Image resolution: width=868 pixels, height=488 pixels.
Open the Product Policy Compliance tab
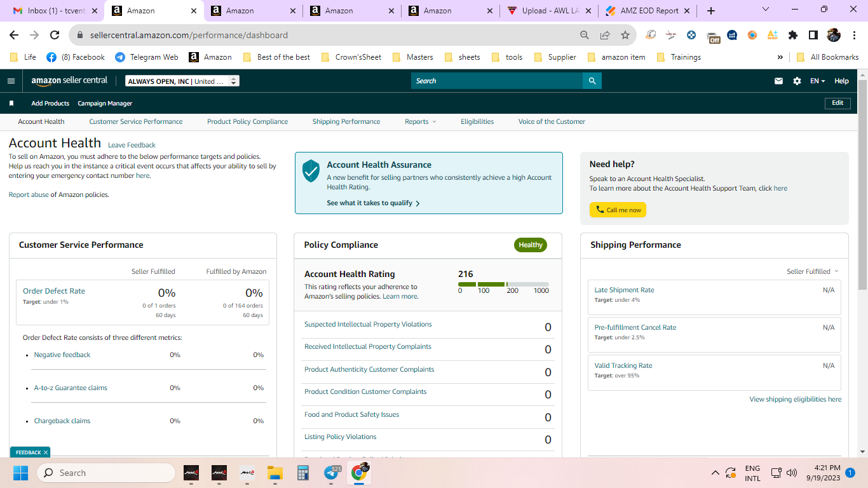point(247,121)
